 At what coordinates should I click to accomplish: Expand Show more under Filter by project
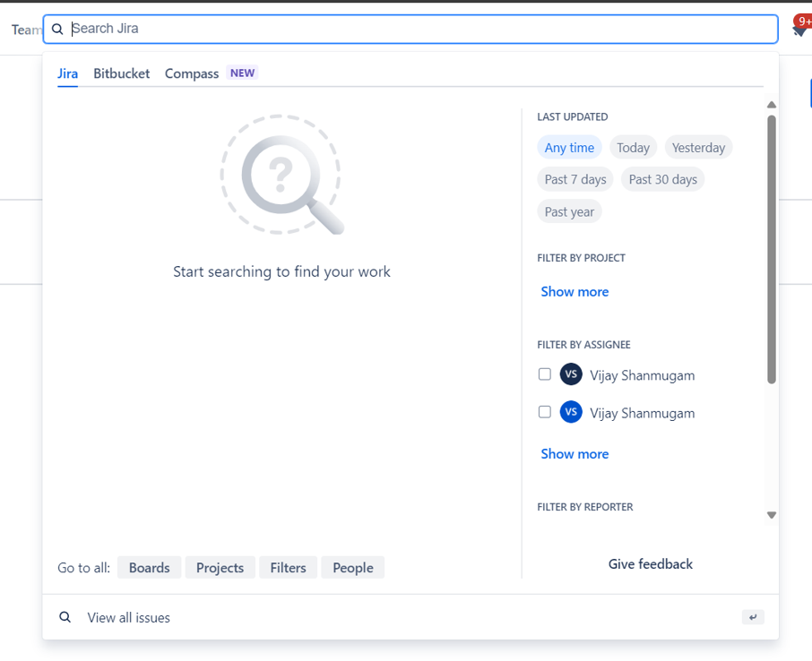574,292
